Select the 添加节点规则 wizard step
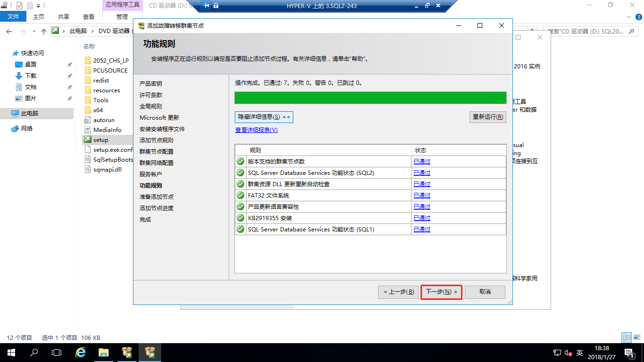This screenshot has width=644, height=362. pyautogui.click(x=157, y=140)
